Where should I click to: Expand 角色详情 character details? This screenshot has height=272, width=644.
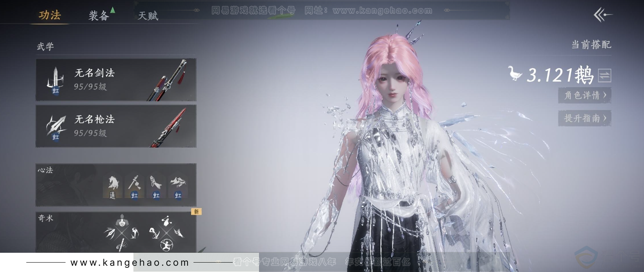(585, 95)
